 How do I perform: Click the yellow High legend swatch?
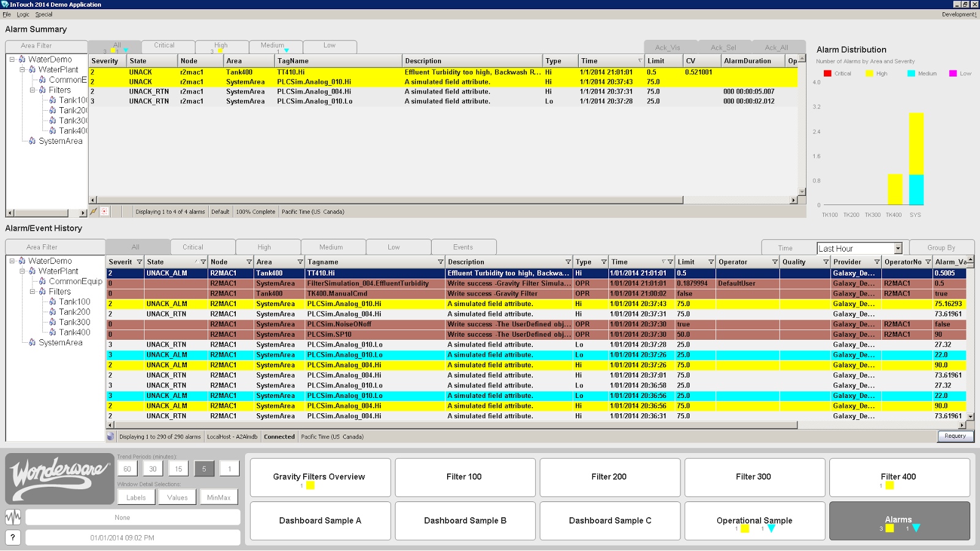(869, 73)
